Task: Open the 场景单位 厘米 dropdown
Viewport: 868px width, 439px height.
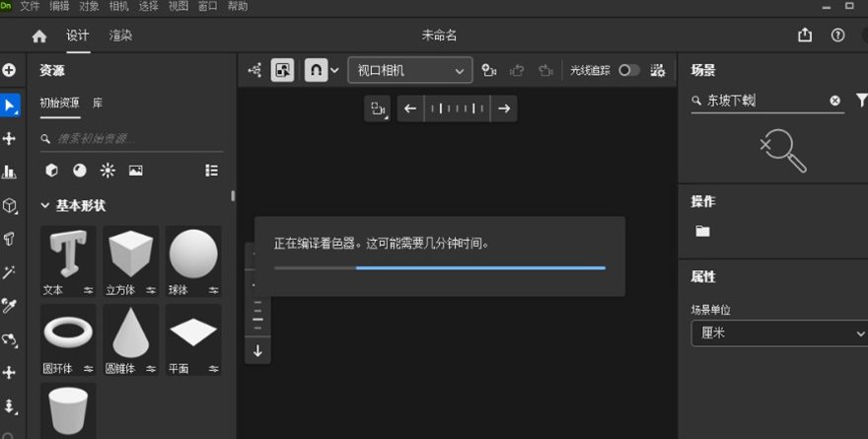Action: [779, 333]
